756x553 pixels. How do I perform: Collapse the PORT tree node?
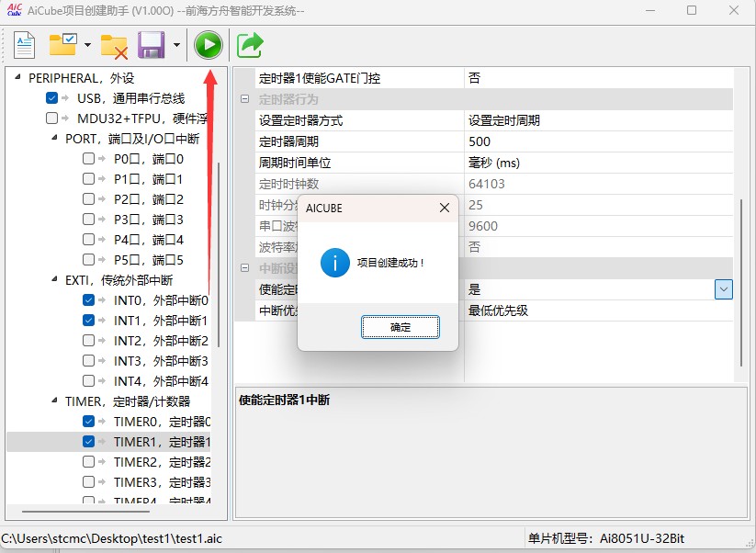pyautogui.click(x=54, y=138)
